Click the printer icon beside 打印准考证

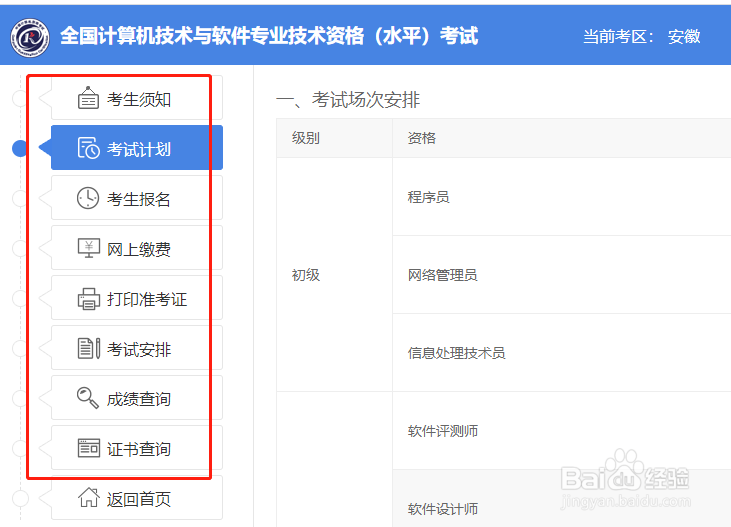click(x=89, y=298)
